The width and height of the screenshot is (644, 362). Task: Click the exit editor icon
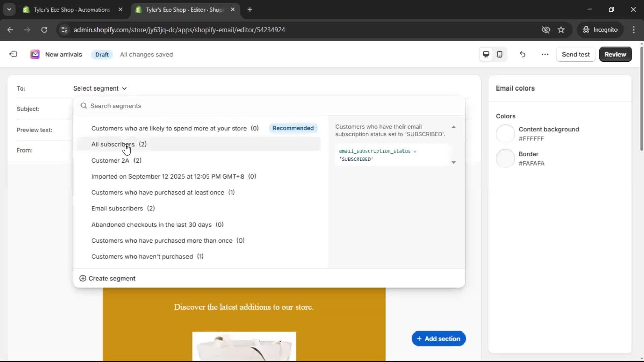tap(13, 54)
